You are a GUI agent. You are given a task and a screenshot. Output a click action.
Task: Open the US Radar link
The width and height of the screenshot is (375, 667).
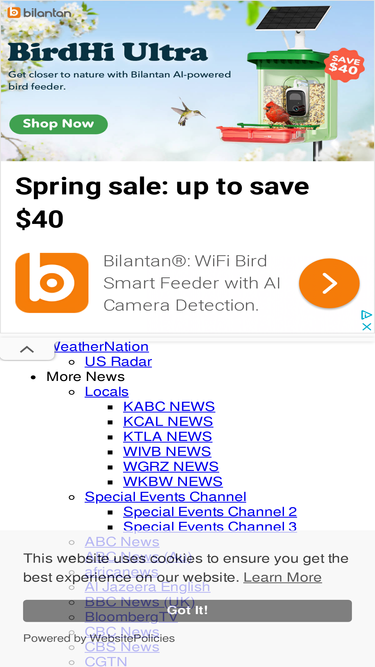pyautogui.click(x=118, y=362)
